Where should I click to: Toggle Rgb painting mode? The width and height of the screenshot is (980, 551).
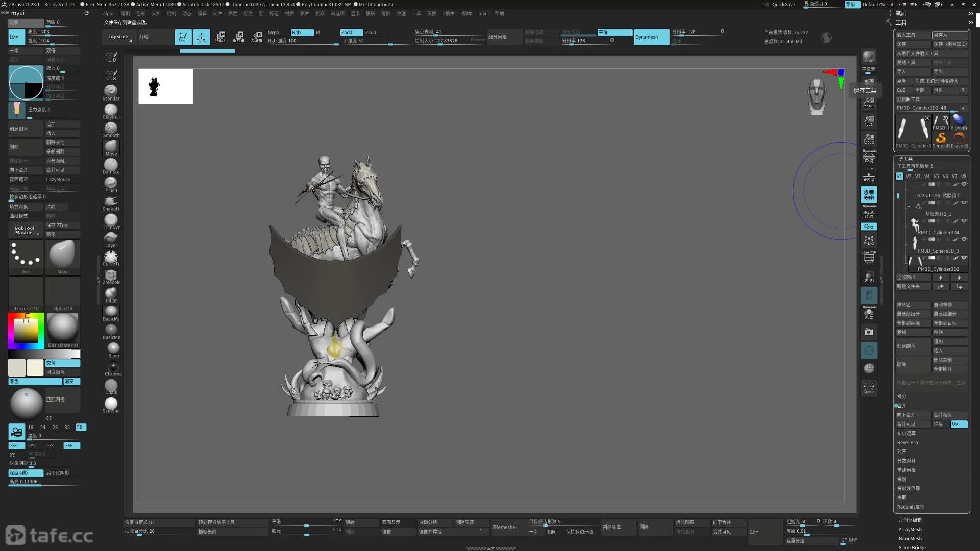[302, 32]
